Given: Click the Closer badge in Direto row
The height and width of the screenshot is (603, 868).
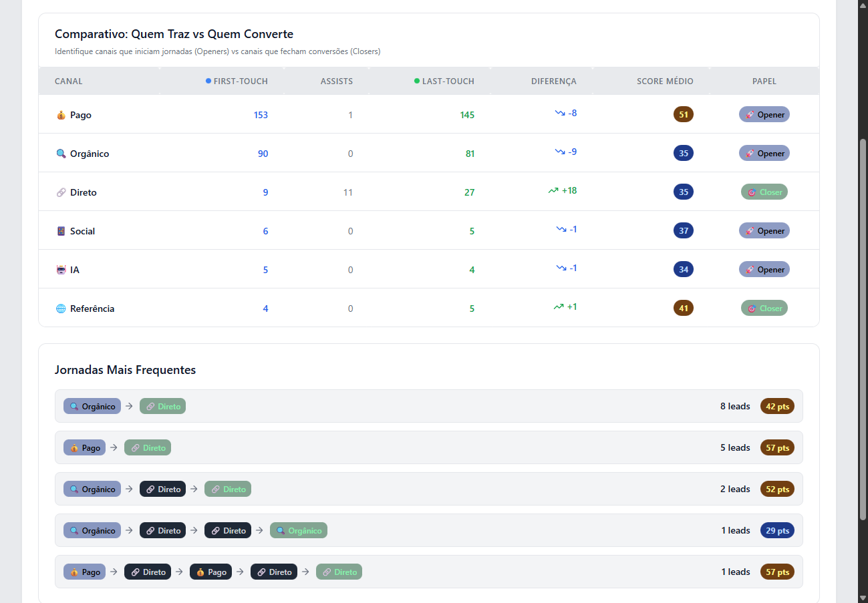Looking at the screenshot, I should 764,192.
